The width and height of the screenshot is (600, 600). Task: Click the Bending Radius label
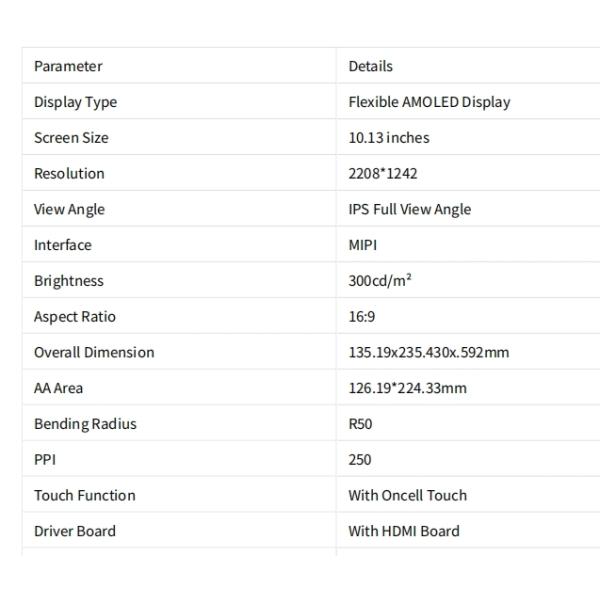pos(85,424)
